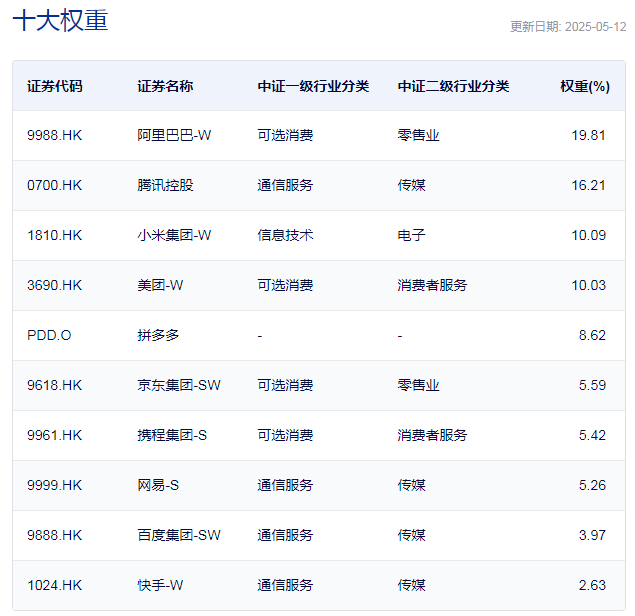Open the 9988.HK security code
635x616 pixels.
[55, 135]
